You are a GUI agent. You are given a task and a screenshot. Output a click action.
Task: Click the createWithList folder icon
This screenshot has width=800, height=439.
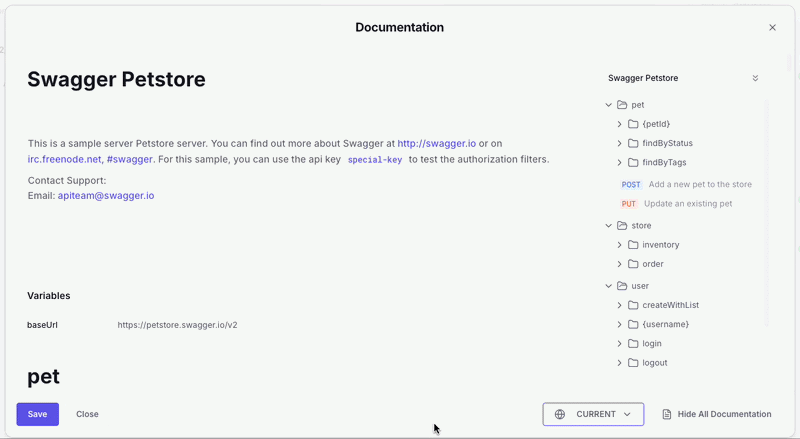tap(633, 305)
